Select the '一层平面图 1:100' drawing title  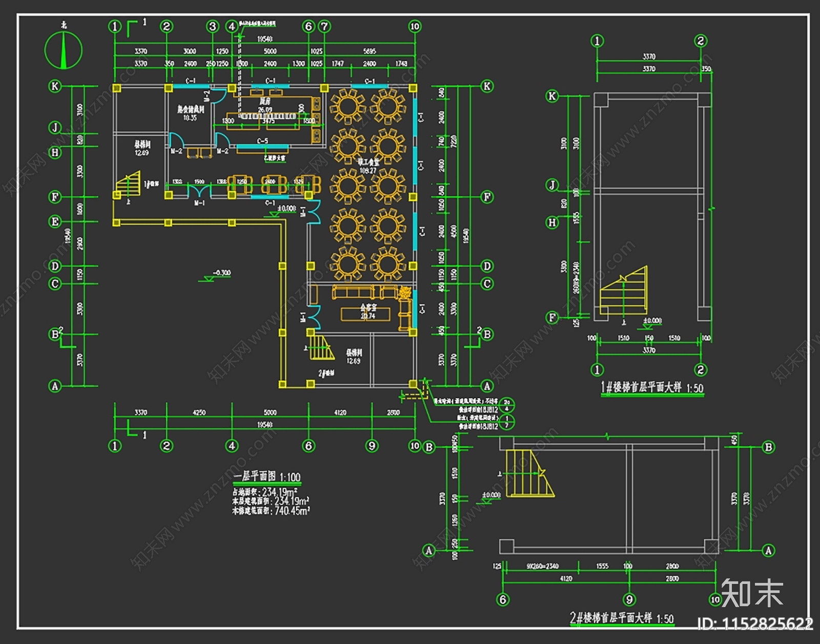tap(267, 476)
